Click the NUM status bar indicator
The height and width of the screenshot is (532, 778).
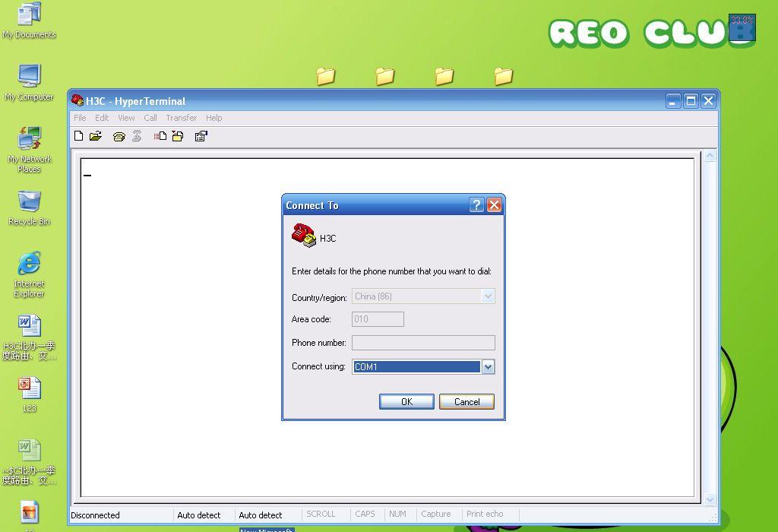397,514
